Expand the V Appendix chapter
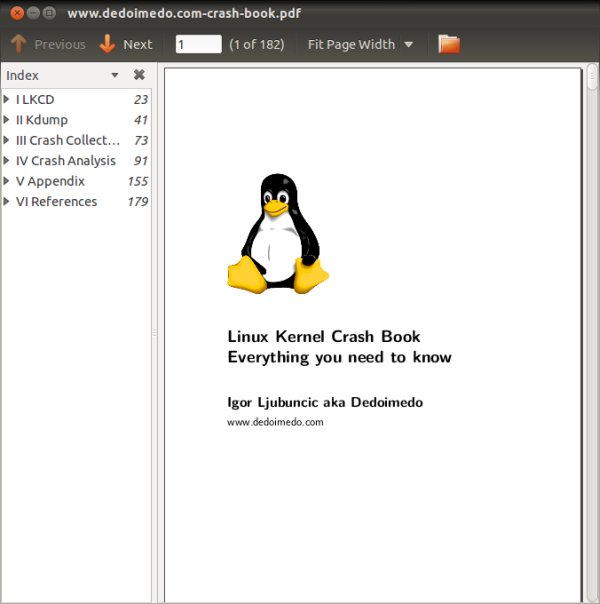This screenshot has width=600, height=604. (x=6, y=181)
